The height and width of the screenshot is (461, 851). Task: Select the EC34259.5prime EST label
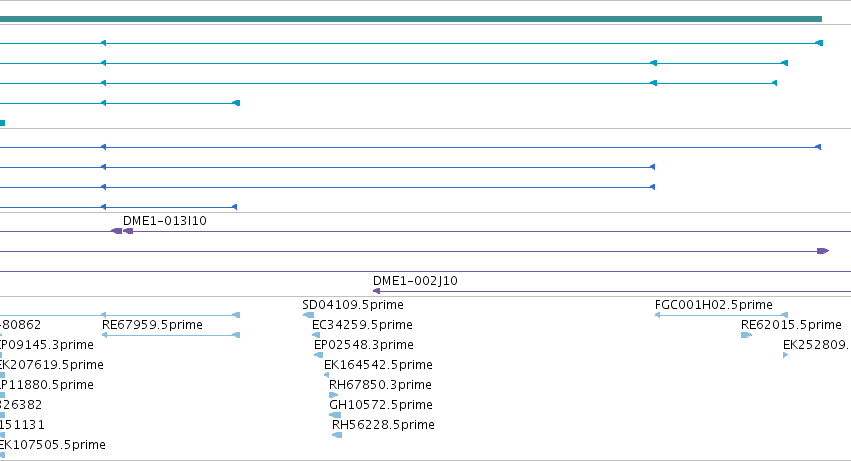click(362, 325)
